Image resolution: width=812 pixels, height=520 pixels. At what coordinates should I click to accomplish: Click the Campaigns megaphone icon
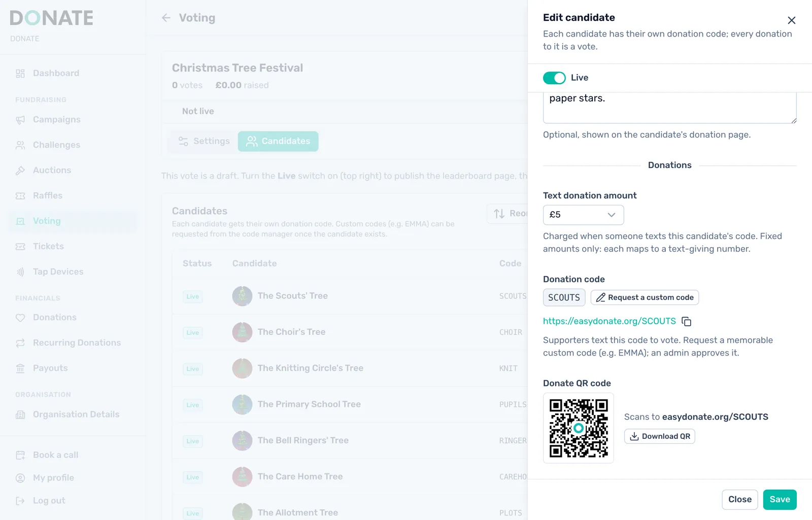pyautogui.click(x=20, y=120)
